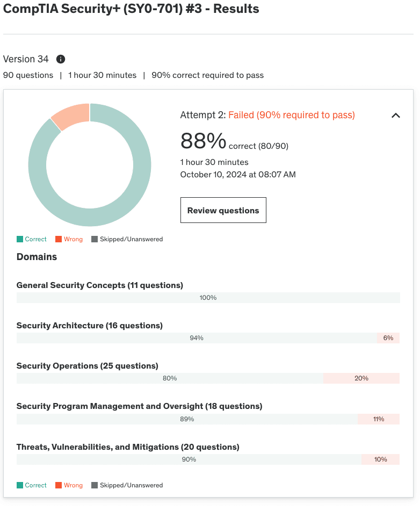
Task: Click the bottom legend Skipped/Unanswered swatch
Action: pos(95,485)
